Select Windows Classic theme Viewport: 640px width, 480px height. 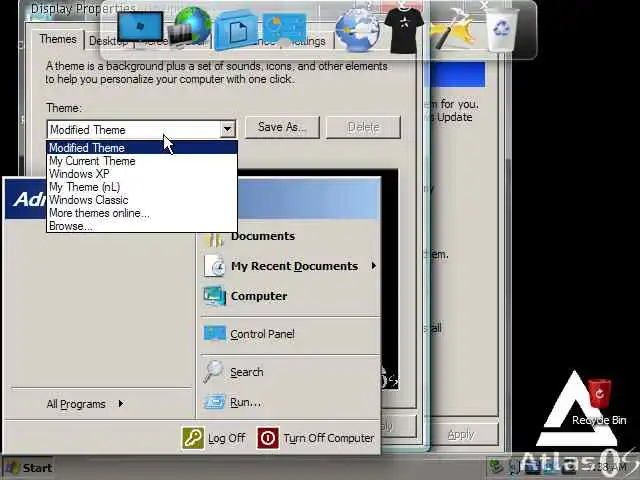pos(142,200)
